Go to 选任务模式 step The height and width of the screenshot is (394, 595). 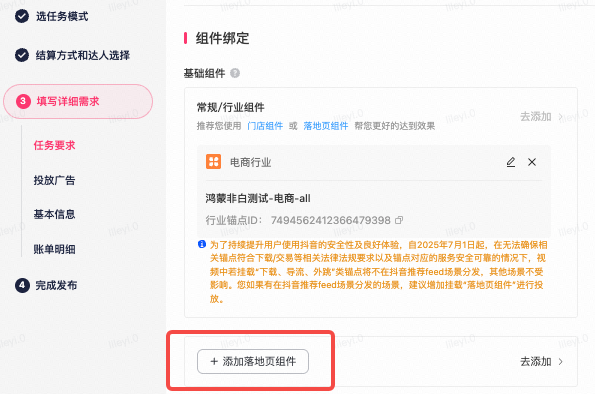click(62, 16)
